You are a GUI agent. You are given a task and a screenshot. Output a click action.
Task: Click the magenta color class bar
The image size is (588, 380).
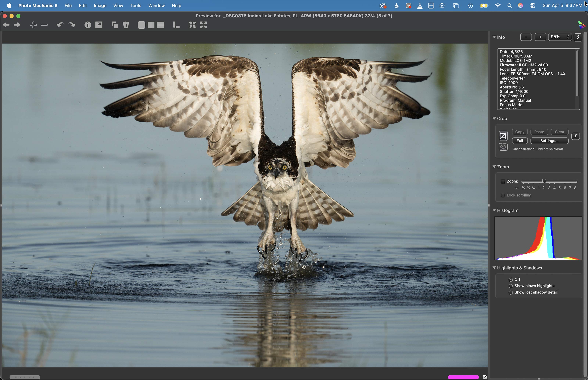click(463, 377)
